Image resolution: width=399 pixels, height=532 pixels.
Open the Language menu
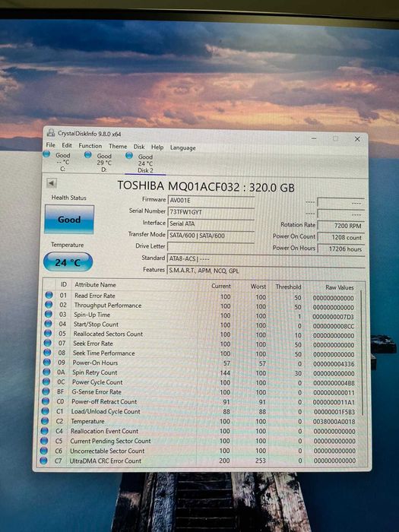pos(182,147)
